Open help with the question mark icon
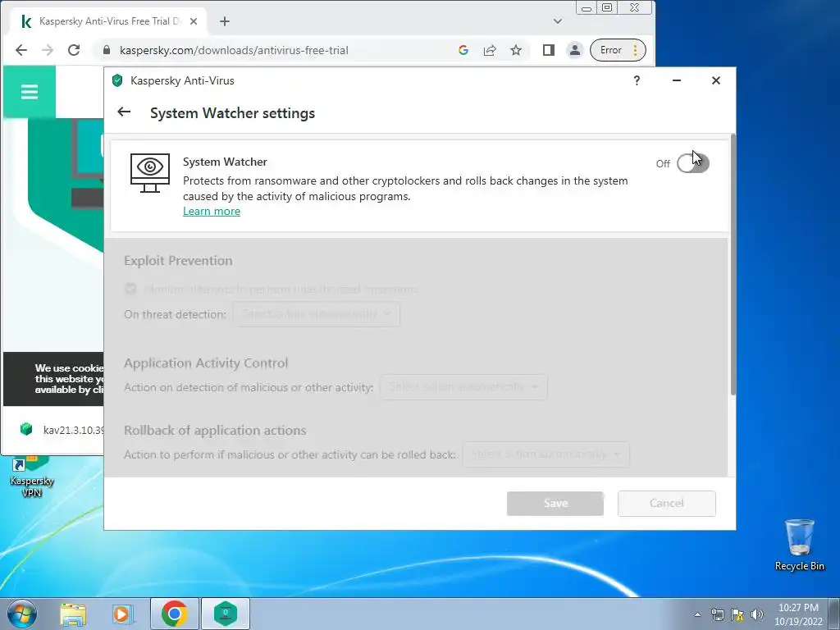This screenshot has height=630, width=840. pos(637,80)
